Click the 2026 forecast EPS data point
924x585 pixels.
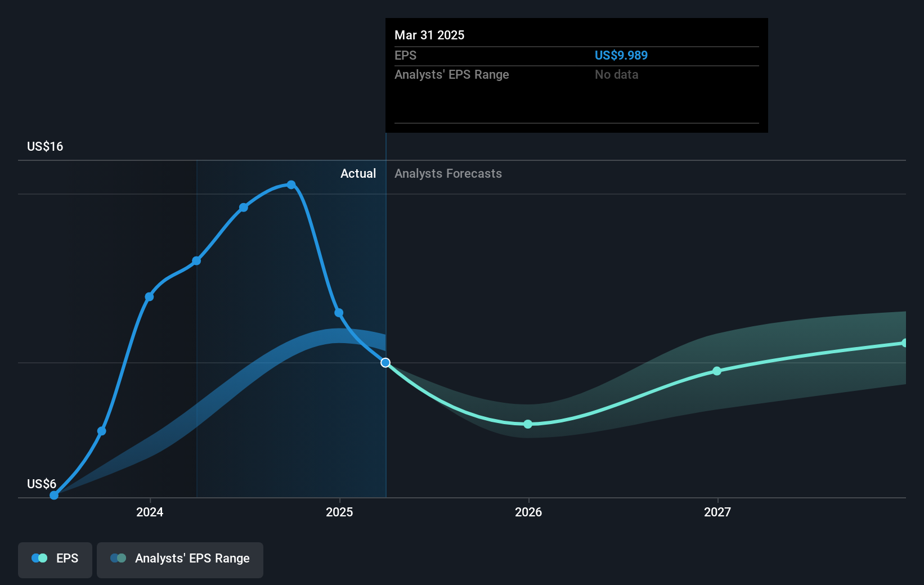coord(528,424)
